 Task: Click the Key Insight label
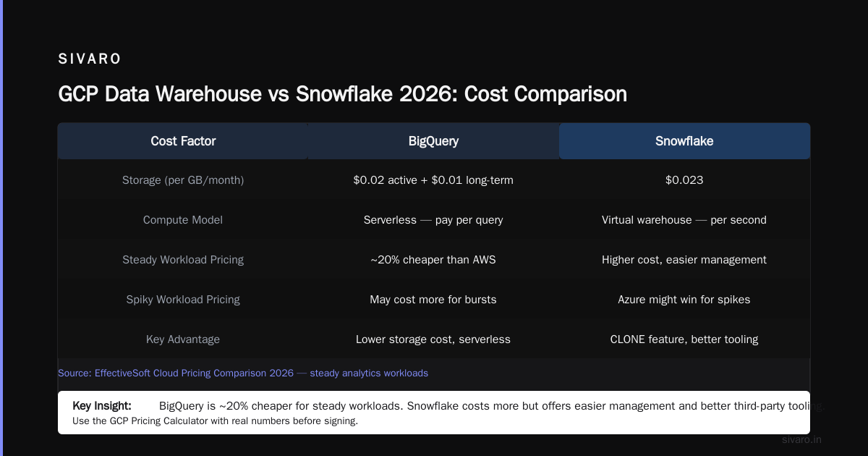point(102,406)
